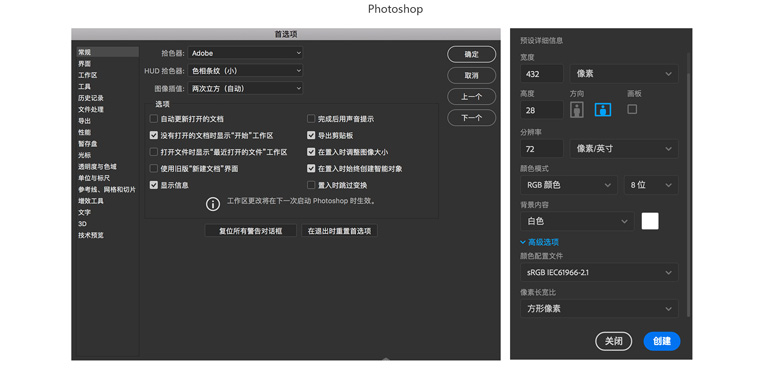780x368 pixels.
Task: Uncheck the 显示信息 checkbox
Action: [x=154, y=185]
